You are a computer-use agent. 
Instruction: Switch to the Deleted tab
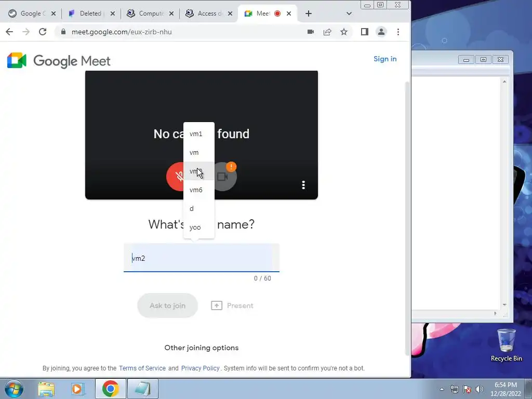pos(87,14)
